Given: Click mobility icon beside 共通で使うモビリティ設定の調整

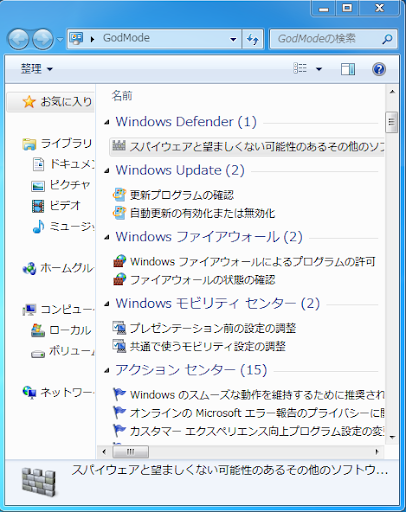Looking at the screenshot, I should pos(119,346).
